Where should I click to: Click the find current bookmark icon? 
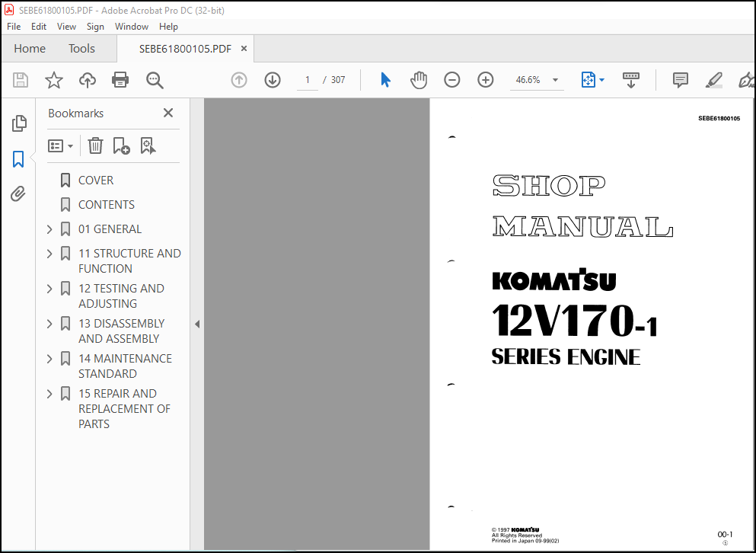pos(148,145)
